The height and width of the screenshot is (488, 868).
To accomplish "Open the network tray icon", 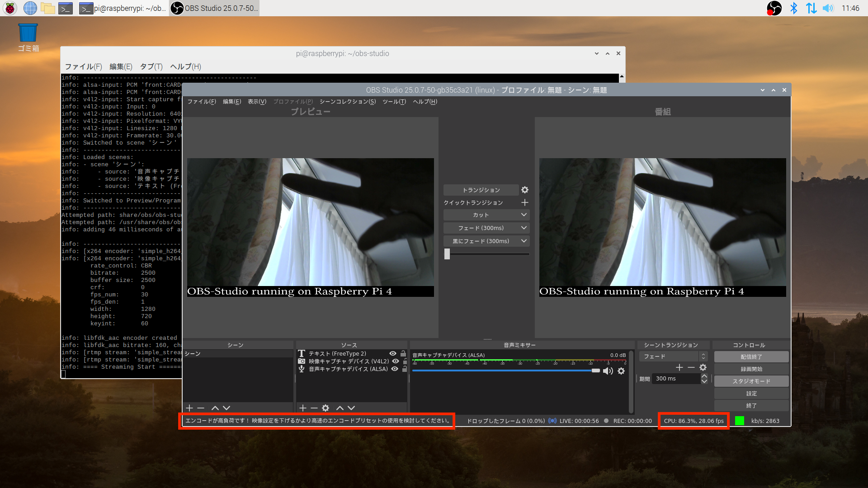I will click(811, 8).
